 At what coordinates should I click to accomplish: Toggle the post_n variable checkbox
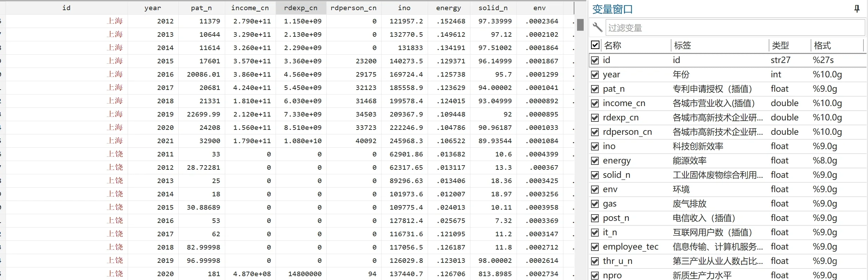595,218
